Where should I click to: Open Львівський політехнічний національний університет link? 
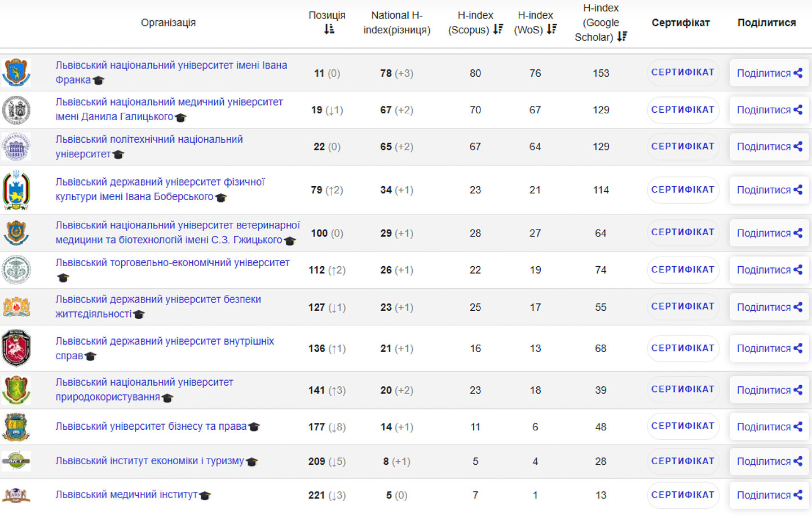pos(149,147)
